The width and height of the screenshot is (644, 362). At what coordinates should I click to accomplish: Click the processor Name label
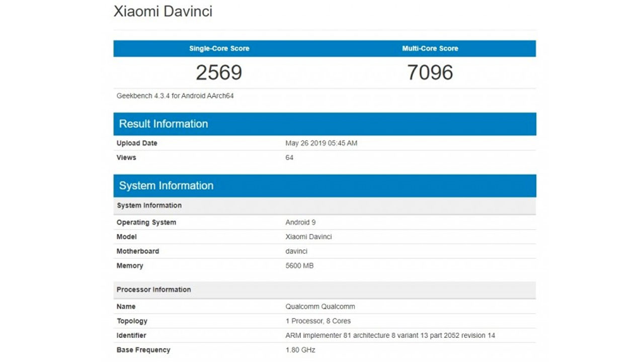point(126,307)
